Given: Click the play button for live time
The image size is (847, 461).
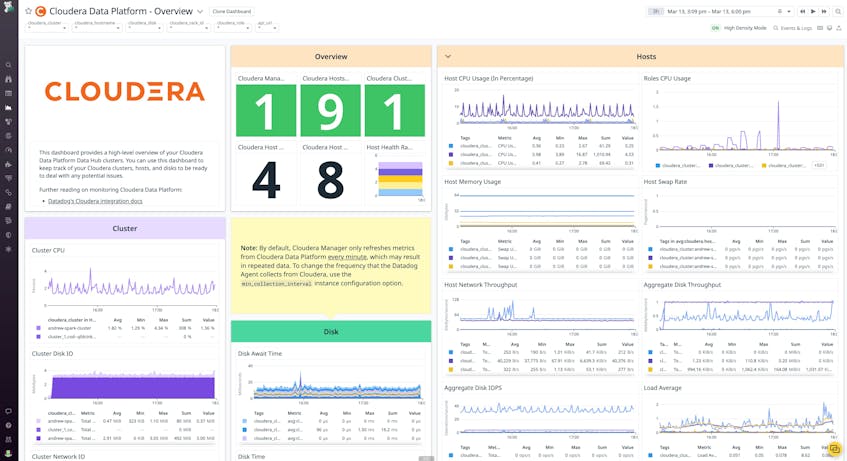Looking at the screenshot, I should [813, 11].
